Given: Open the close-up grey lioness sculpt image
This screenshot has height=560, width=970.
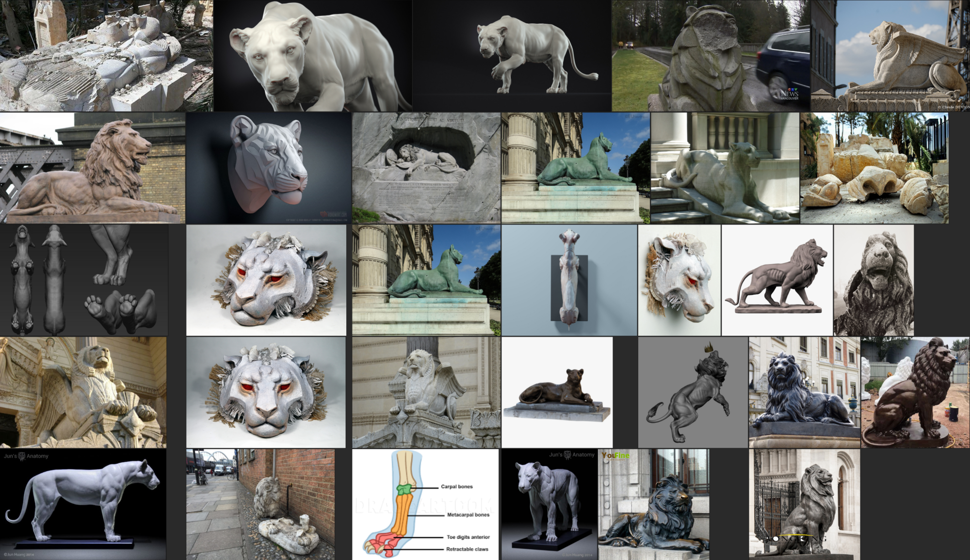Looking at the screenshot, I should (x=313, y=56).
